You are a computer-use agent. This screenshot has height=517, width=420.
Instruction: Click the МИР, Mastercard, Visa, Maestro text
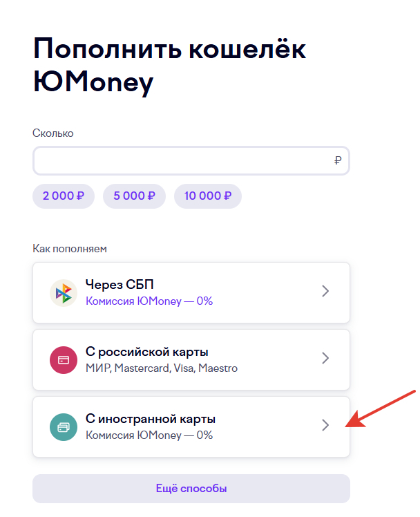(x=162, y=368)
